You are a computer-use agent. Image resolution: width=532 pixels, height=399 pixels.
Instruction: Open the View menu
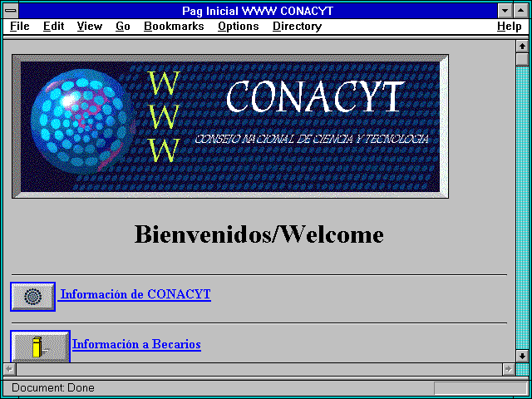[x=90, y=27]
